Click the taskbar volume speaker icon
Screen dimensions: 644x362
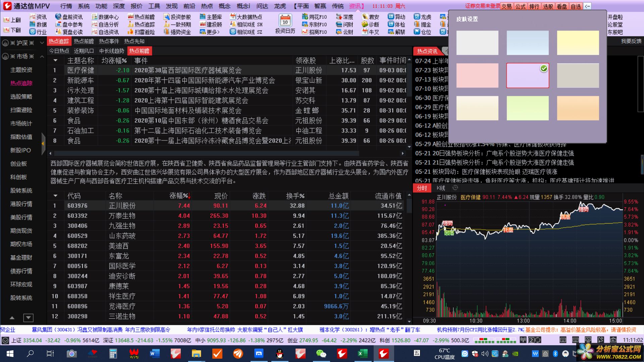pyautogui.click(x=485, y=354)
